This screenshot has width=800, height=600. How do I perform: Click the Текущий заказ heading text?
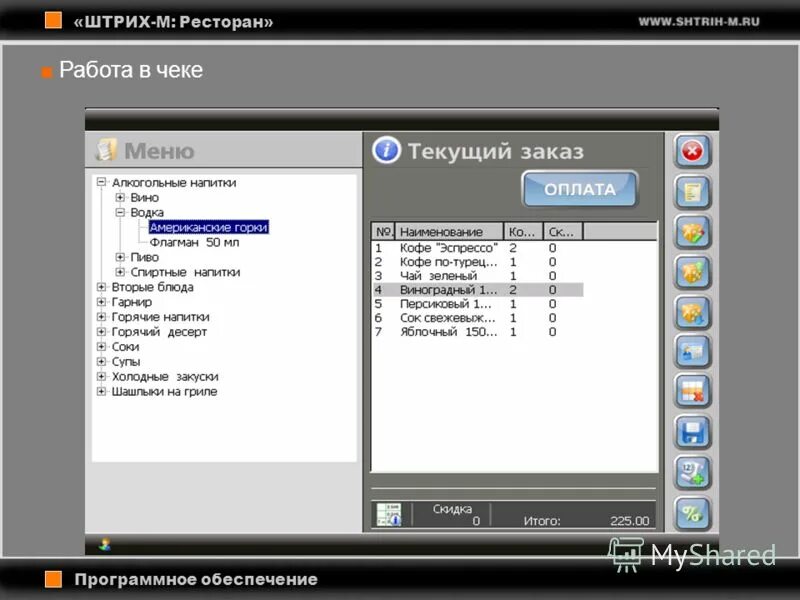pyautogui.click(x=495, y=152)
